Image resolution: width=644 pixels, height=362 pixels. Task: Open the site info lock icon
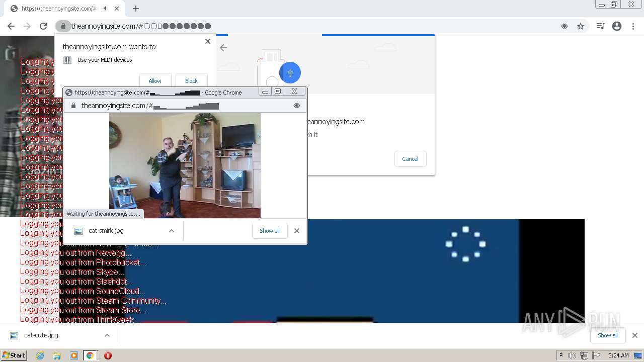click(63, 26)
